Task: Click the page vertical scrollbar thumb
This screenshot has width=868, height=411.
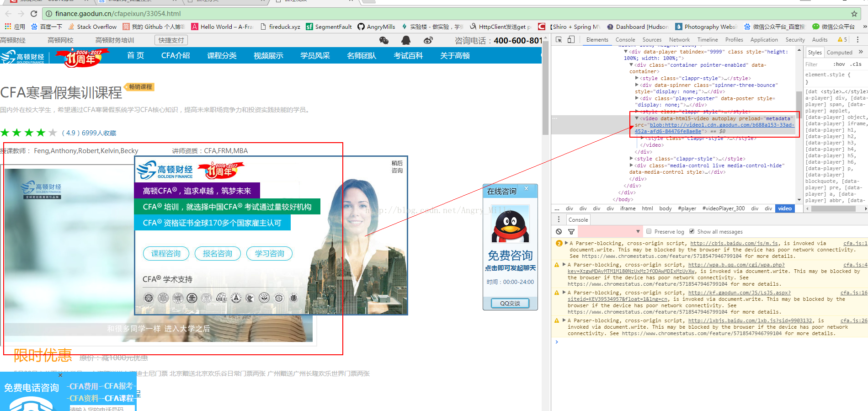Action: pos(545,87)
